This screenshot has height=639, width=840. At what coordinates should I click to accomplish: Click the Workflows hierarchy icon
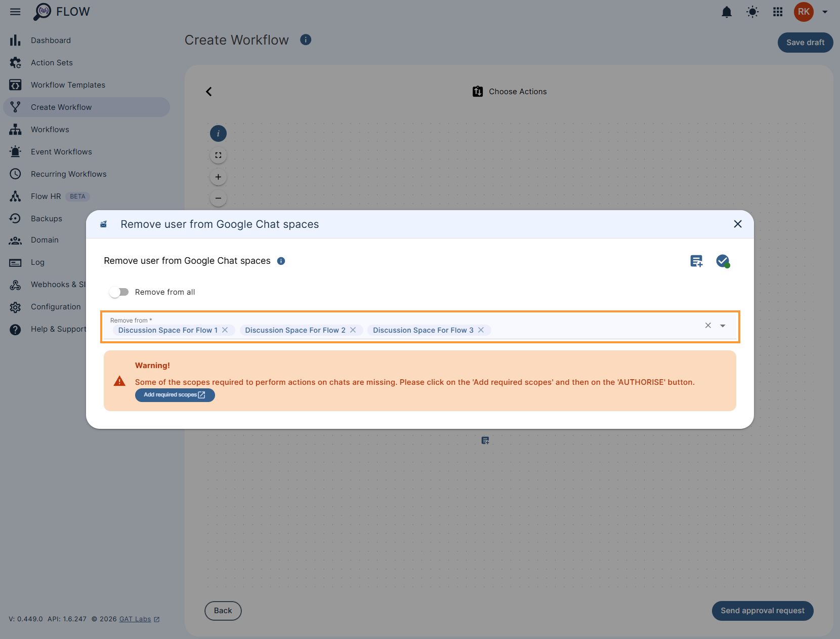(15, 129)
